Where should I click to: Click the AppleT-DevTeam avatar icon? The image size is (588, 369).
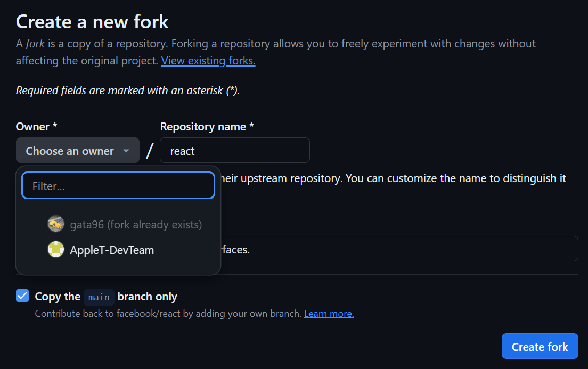(x=56, y=250)
